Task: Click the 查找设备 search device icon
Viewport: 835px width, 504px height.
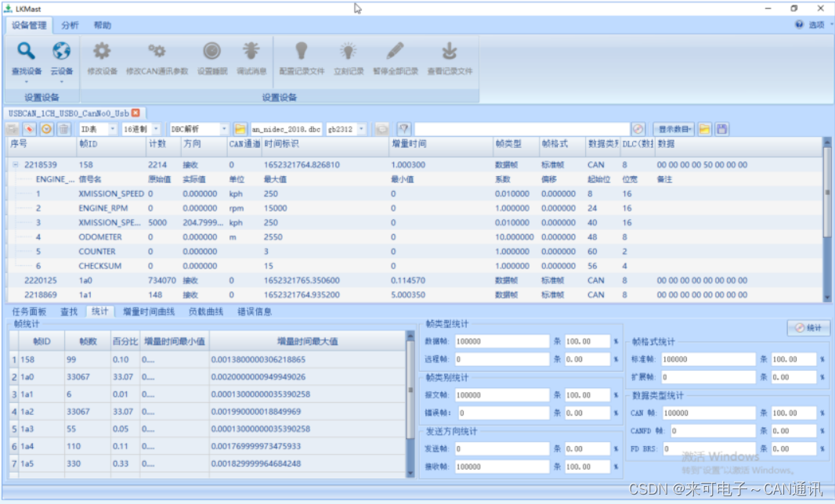Action: pyautogui.click(x=26, y=51)
